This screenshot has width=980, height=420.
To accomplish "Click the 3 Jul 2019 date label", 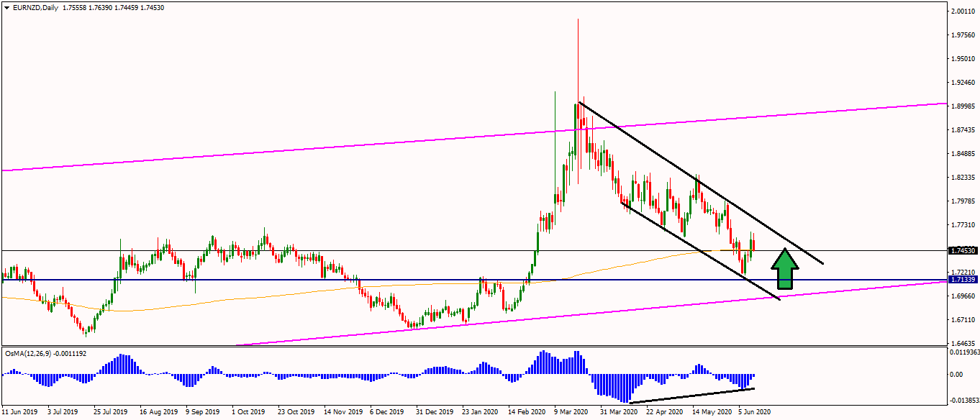I will coord(63,412).
